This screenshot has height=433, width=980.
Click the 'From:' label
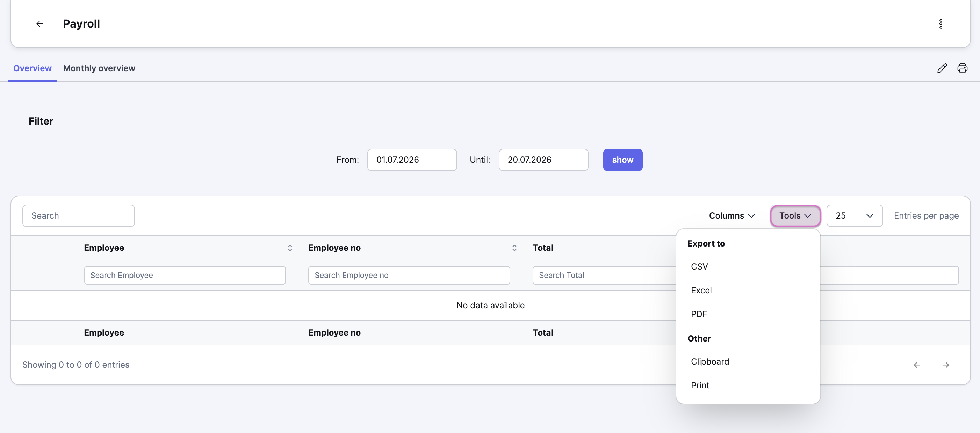347,160
